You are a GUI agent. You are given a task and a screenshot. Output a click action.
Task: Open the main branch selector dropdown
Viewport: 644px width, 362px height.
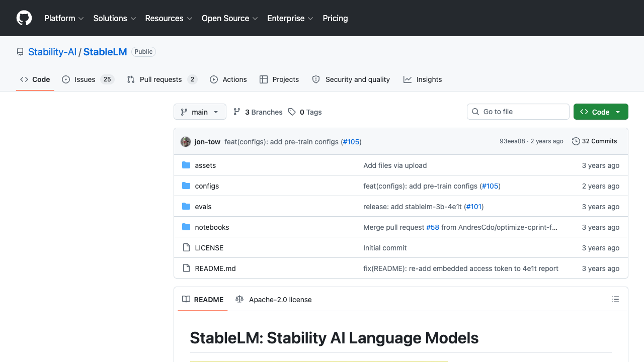[200, 112]
